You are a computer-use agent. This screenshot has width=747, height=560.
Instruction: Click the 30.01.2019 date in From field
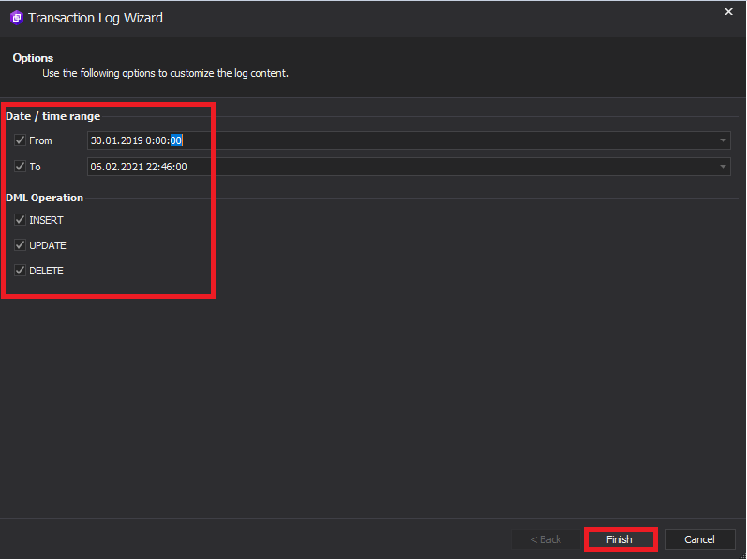117,140
